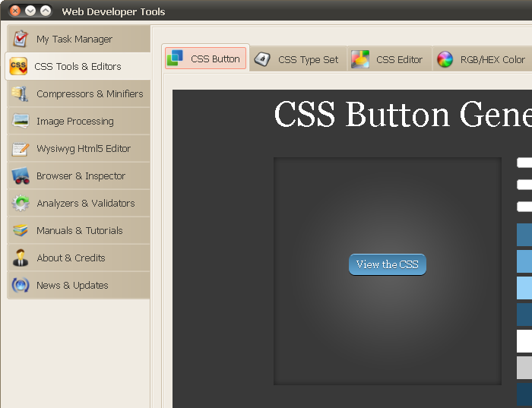Open Wysiwyg Html5 Editor section

click(79, 149)
